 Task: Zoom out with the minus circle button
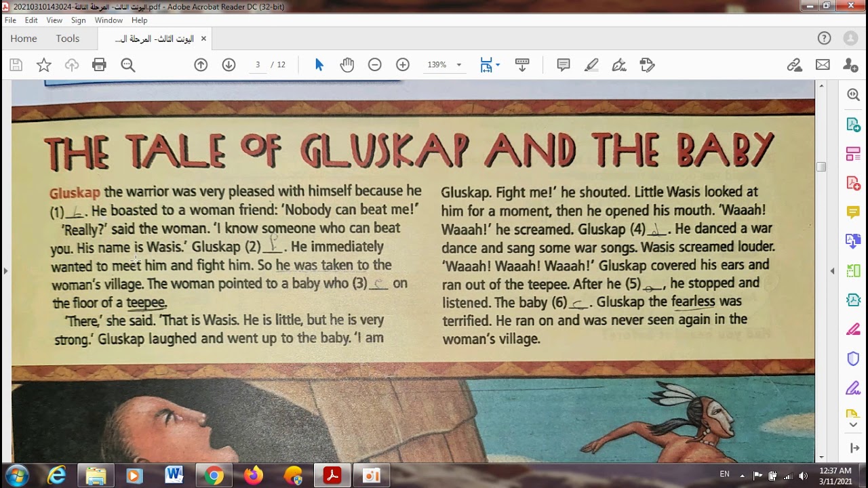(374, 65)
